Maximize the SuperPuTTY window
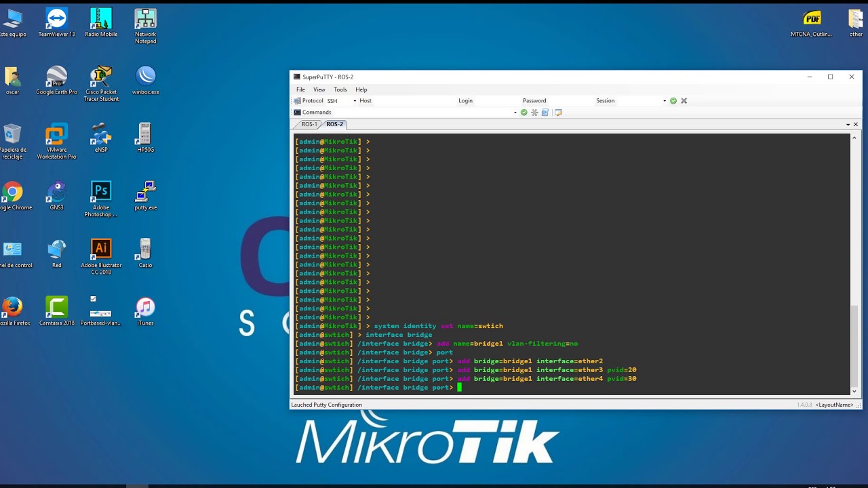The image size is (868, 488). [x=830, y=77]
